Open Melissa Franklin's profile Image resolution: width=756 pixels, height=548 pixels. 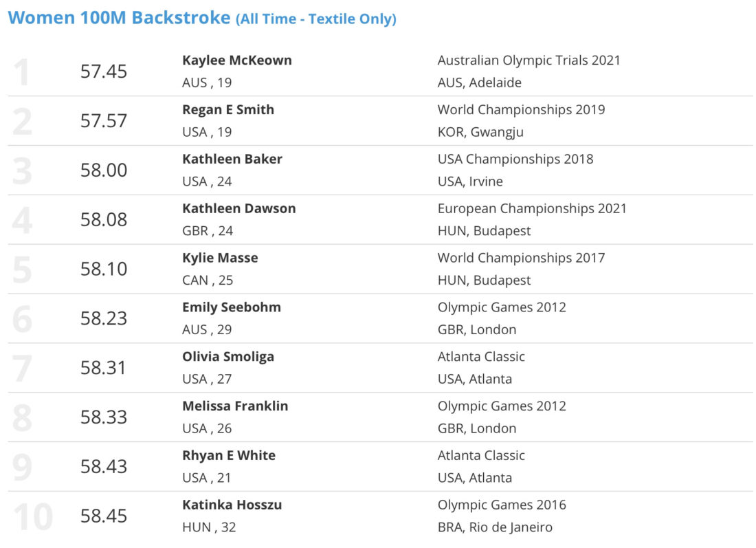coord(235,406)
